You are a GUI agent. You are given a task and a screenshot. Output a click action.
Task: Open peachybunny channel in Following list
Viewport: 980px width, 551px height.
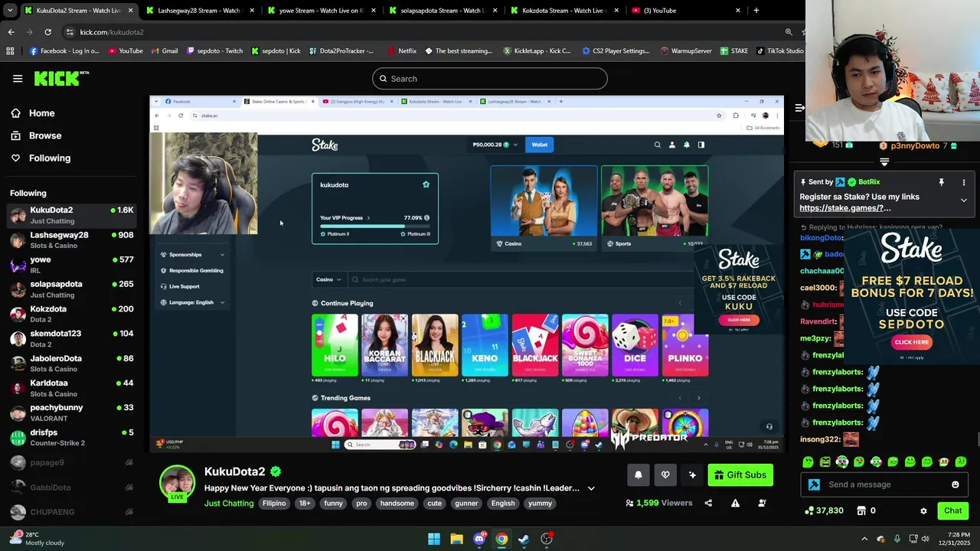71,412
